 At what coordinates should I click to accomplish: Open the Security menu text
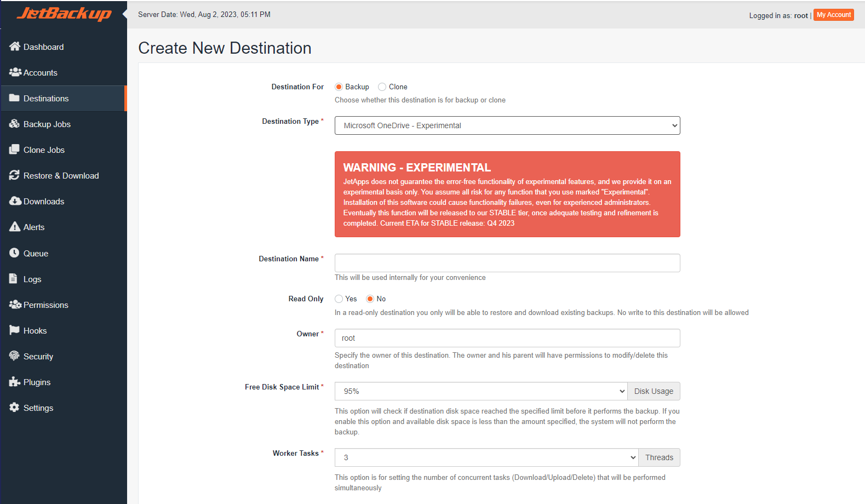click(x=38, y=356)
